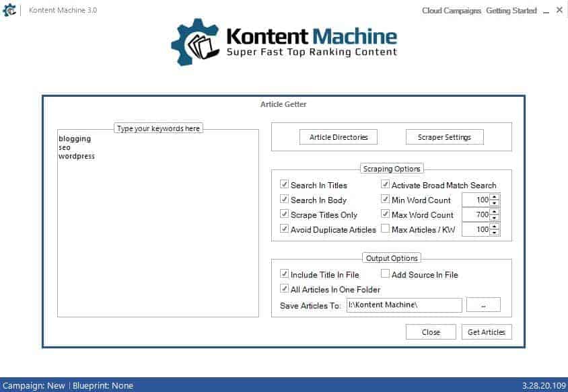
Task: Click the Min Word Count number field
Action: pyautogui.click(x=476, y=200)
